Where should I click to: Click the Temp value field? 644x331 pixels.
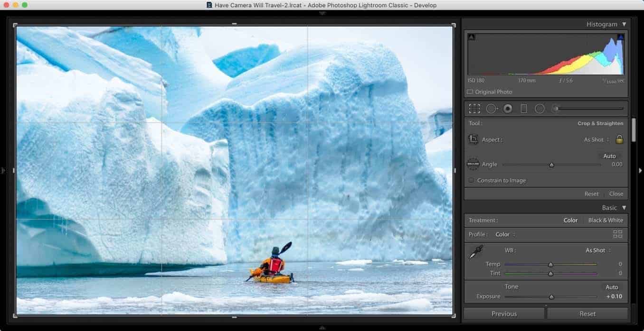click(x=620, y=264)
